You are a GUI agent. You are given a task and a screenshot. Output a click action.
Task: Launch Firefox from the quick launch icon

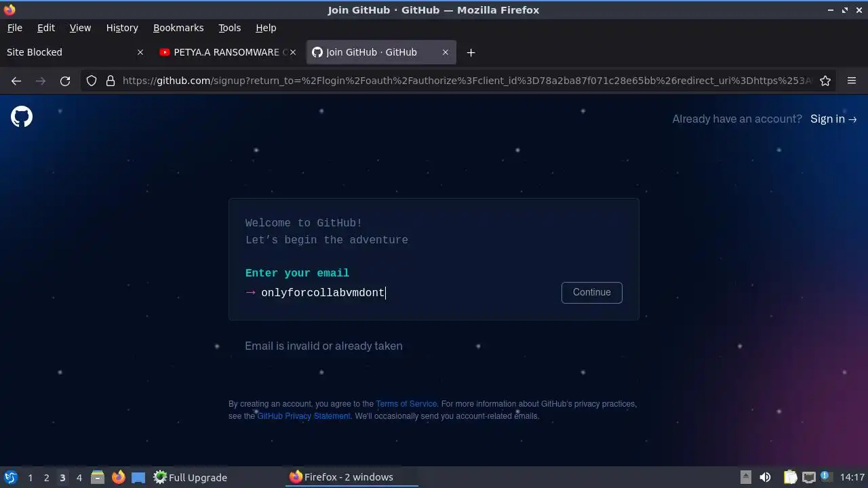(118, 477)
